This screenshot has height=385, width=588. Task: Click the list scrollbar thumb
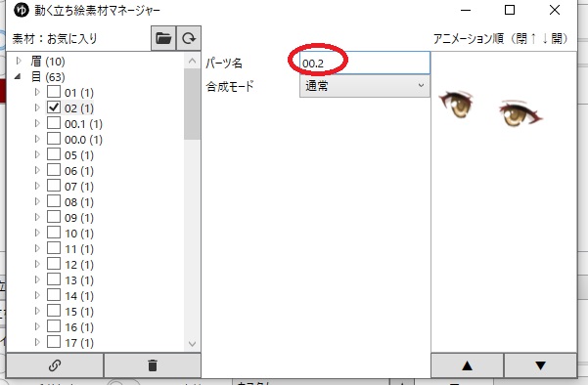[192, 104]
